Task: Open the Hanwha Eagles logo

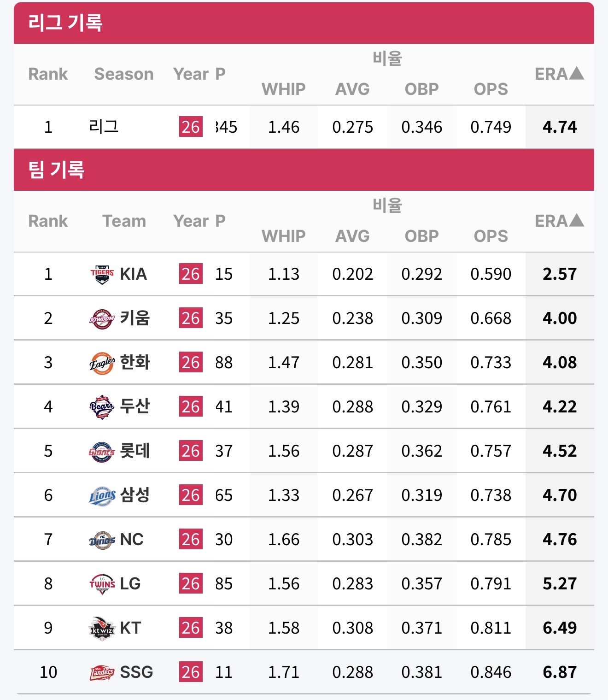Action: [102, 363]
